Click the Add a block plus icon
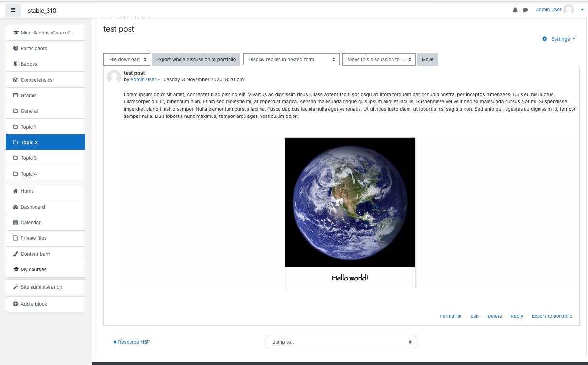The height and width of the screenshot is (365, 588). (16, 304)
